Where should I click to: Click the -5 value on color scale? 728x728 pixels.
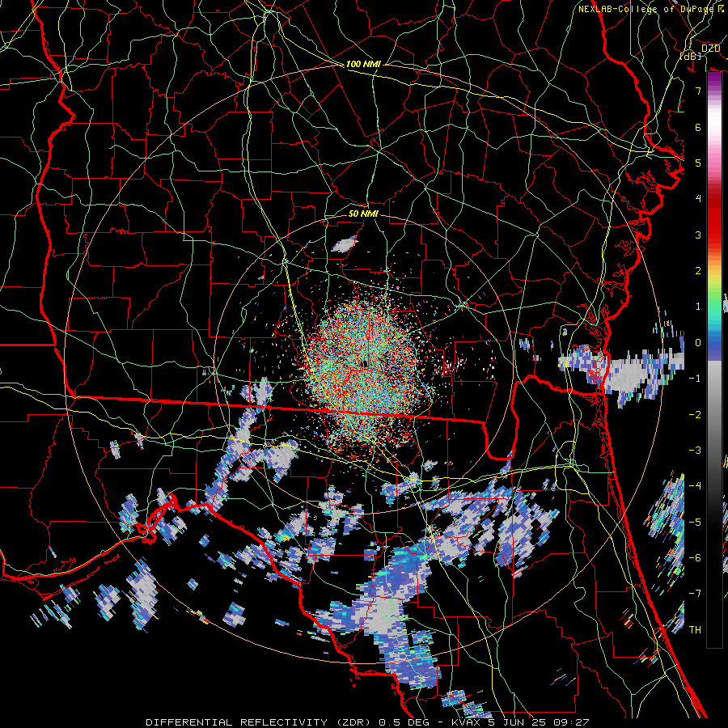tap(695, 522)
